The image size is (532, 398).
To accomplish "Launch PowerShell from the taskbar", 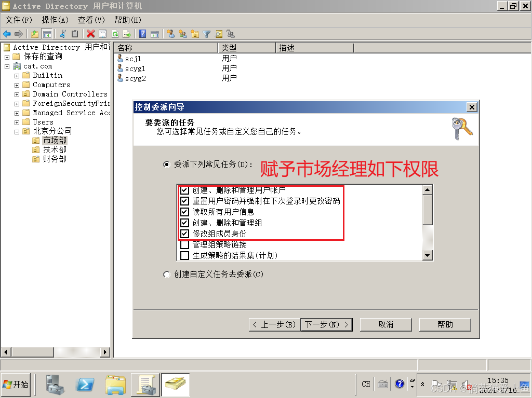I will click(85, 385).
